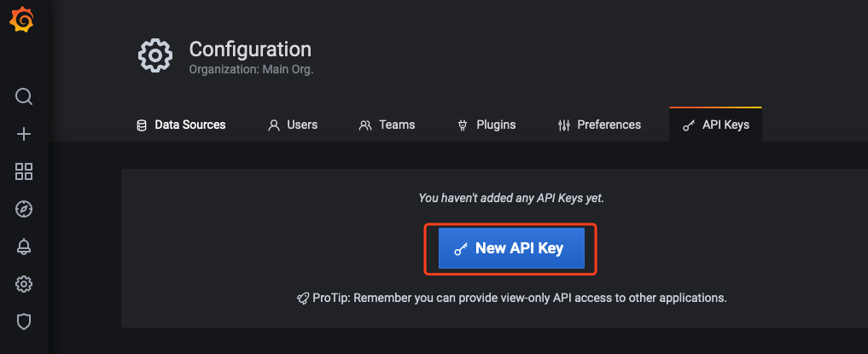Screen dimensions: 868x354
Task: Click the Grafana logo icon
Action: (x=22, y=20)
